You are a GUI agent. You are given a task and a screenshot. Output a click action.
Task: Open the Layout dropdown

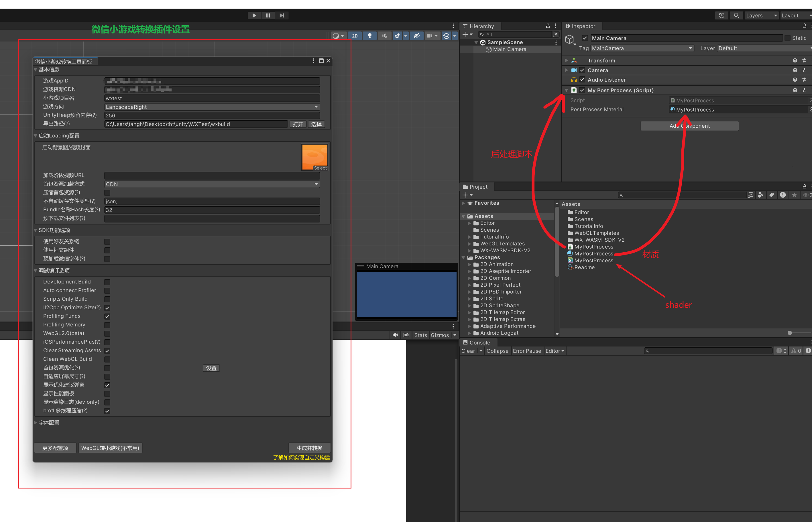coord(796,15)
